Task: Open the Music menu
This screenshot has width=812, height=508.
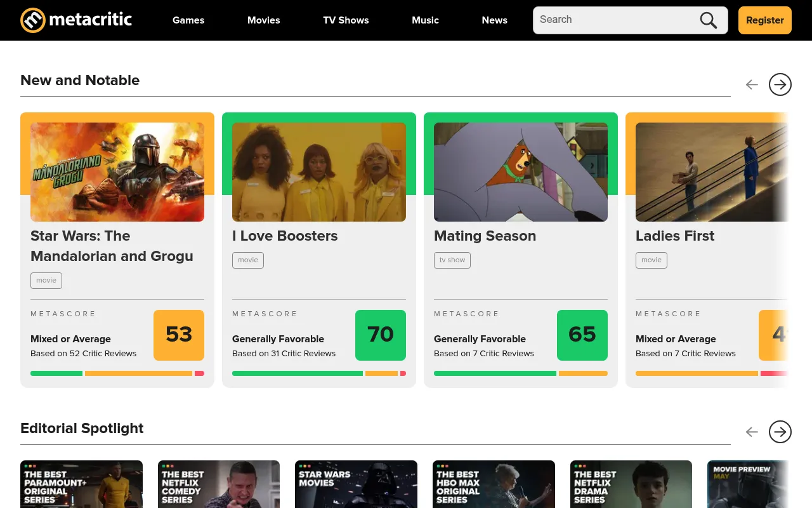Action: pos(425,20)
